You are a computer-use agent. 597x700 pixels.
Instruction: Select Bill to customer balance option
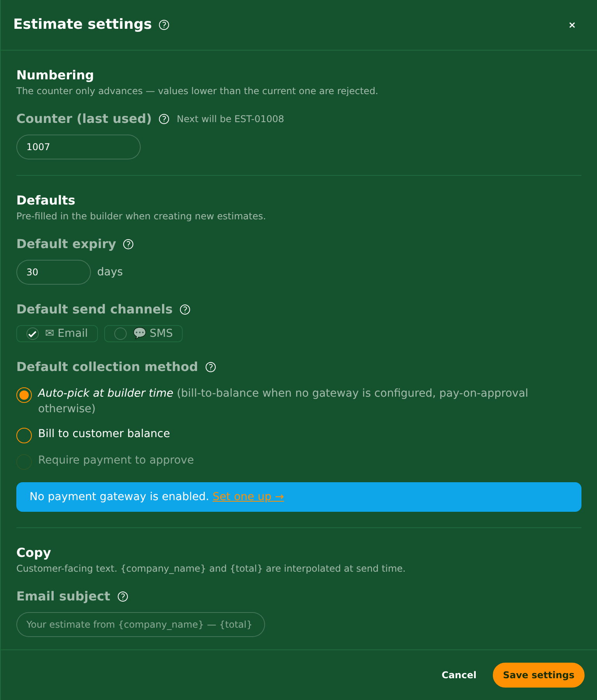point(24,436)
